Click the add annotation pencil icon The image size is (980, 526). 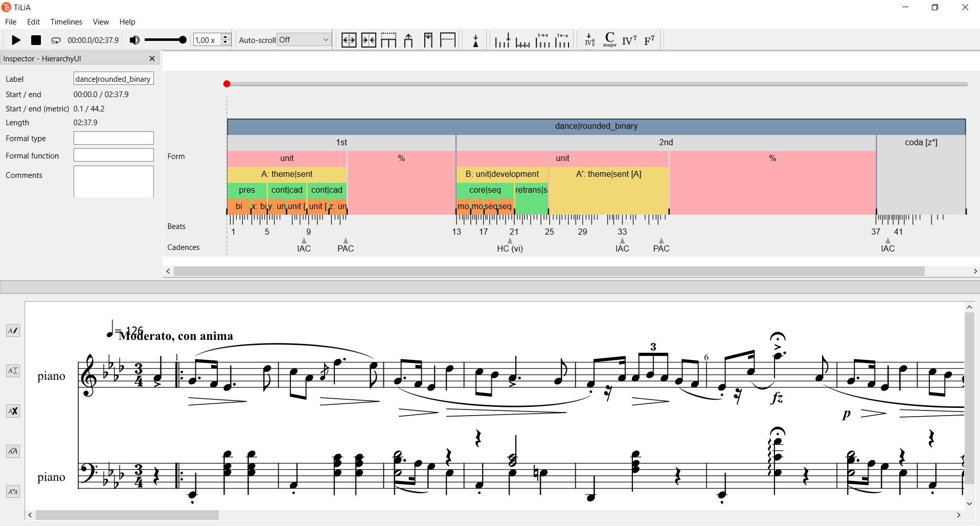[x=13, y=331]
